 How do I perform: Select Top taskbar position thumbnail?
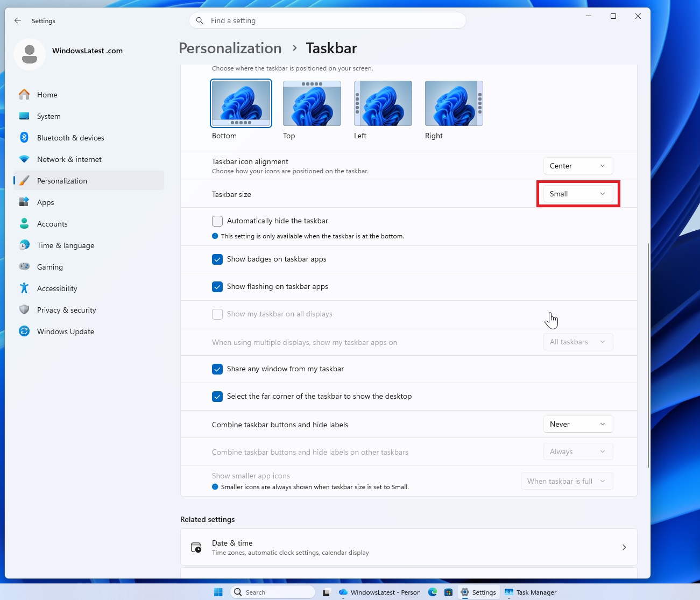[x=312, y=103]
